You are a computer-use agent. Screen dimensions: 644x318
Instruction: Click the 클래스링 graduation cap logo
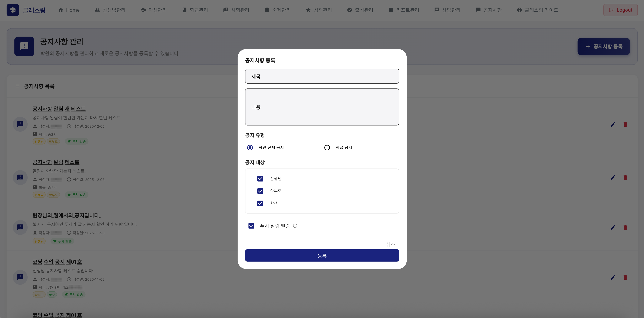(x=13, y=10)
